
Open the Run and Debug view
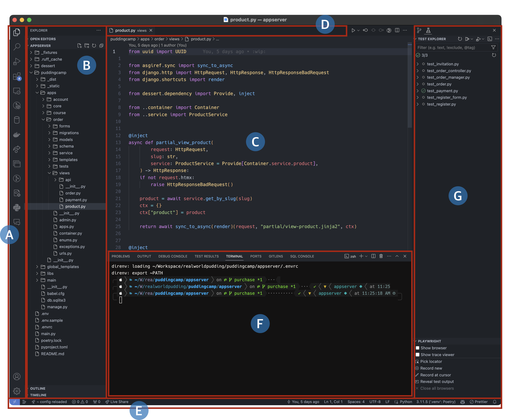tap(17, 62)
